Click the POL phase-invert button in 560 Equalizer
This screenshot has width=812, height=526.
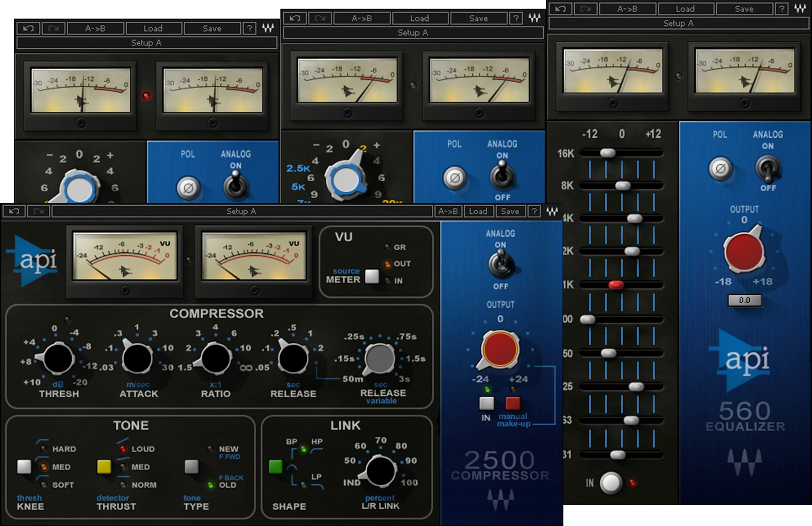click(x=720, y=169)
